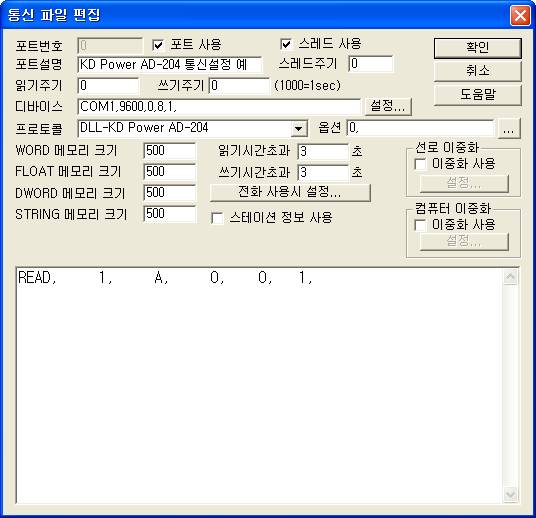This screenshot has height=518, width=536.
Task: Focus the 포트설명 text field
Action: 170,65
